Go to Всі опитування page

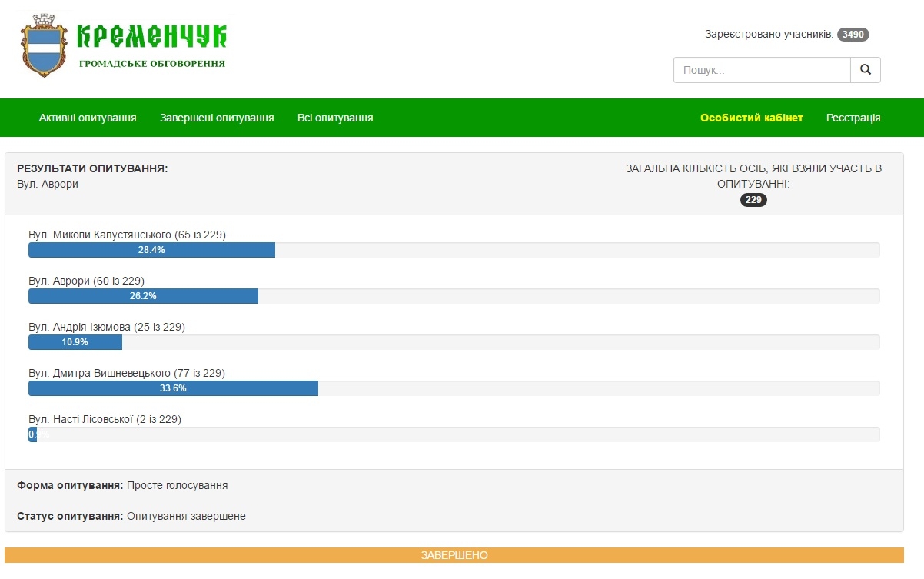335,118
